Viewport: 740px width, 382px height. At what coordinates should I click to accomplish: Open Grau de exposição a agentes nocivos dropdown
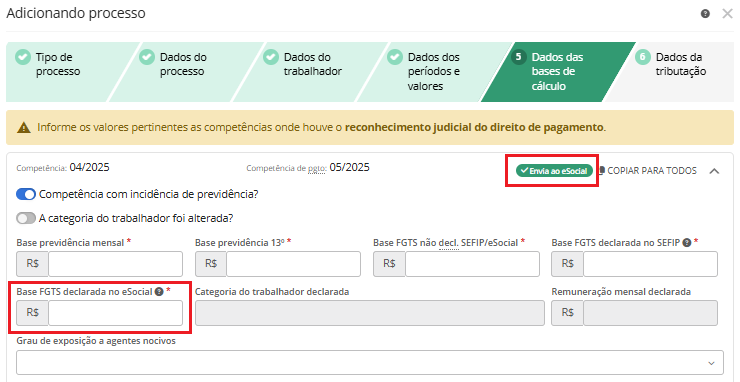click(x=370, y=363)
